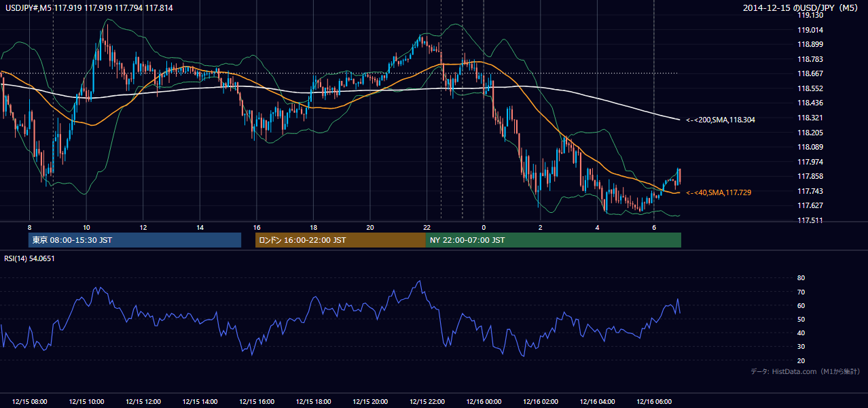Click the 200 SMA 118.304 label
Image resolution: width=868 pixels, height=408 pixels.
coord(721,120)
